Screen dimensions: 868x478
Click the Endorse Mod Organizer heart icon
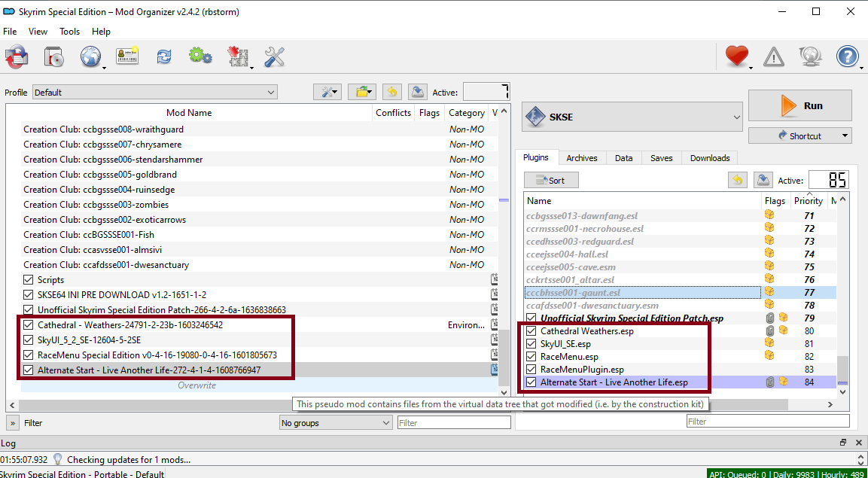coord(737,56)
